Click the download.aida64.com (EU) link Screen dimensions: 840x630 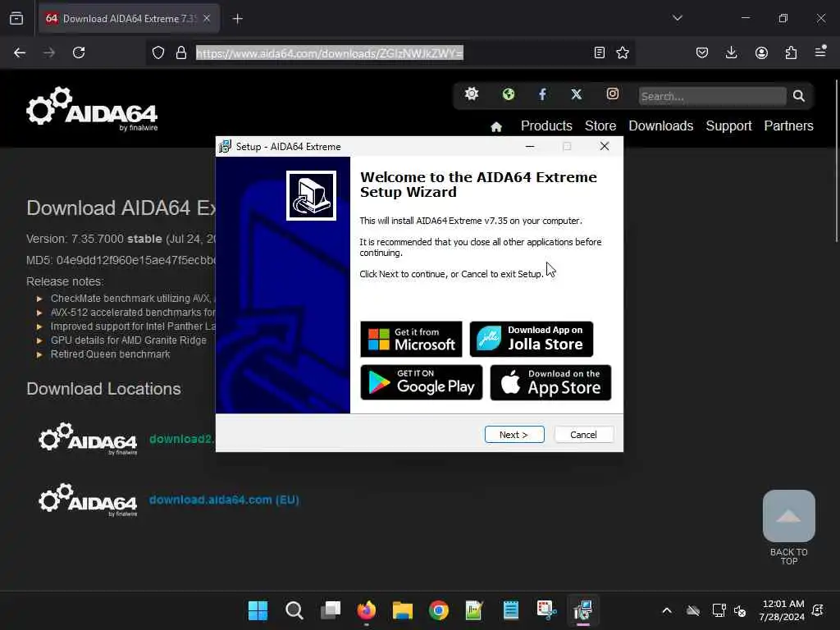224,500
